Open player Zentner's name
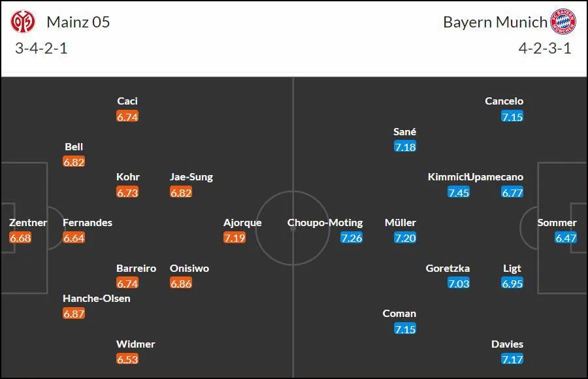Viewport: 588px width, 379px height. (28, 223)
